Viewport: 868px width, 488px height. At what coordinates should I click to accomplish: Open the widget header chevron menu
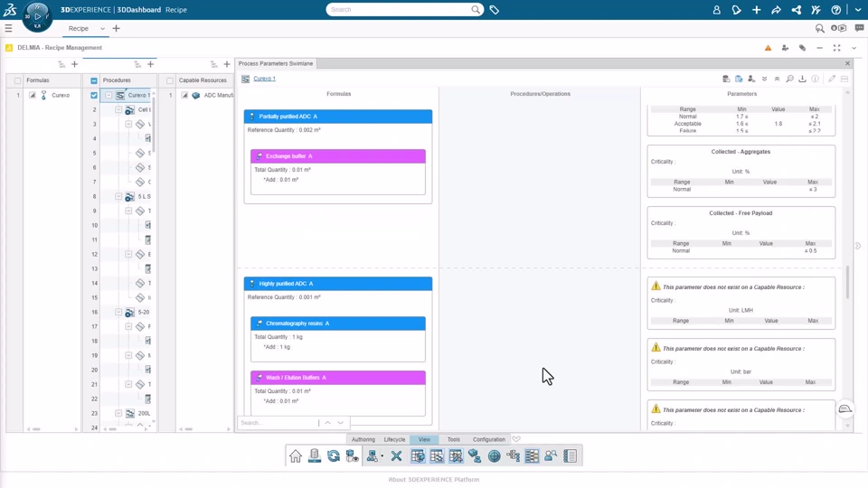pyautogui.click(x=854, y=48)
